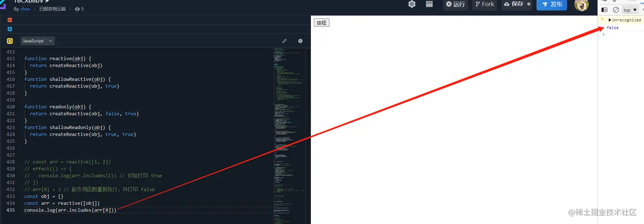
Task: Click the false output in console
Action: point(612,28)
